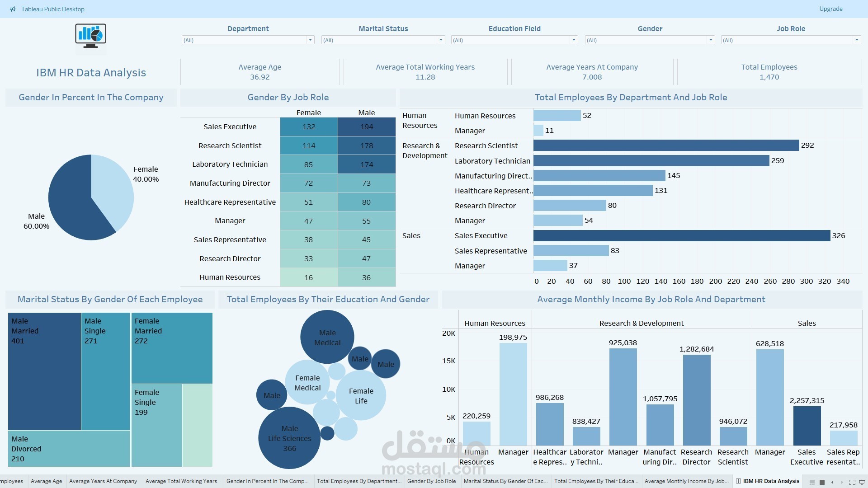Click the Human Resources Female cell 16
Screen dimensions: 868x488
[x=309, y=277]
